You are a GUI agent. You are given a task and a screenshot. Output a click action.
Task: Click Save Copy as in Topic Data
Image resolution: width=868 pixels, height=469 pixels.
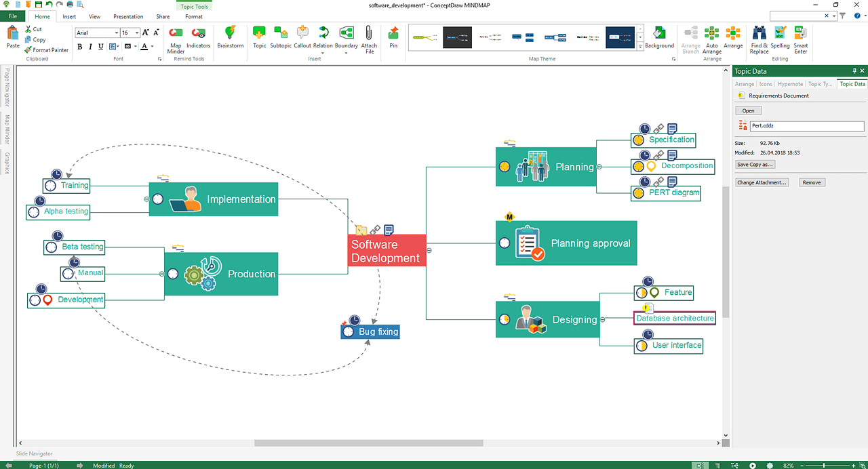pyautogui.click(x=755, y=164)
